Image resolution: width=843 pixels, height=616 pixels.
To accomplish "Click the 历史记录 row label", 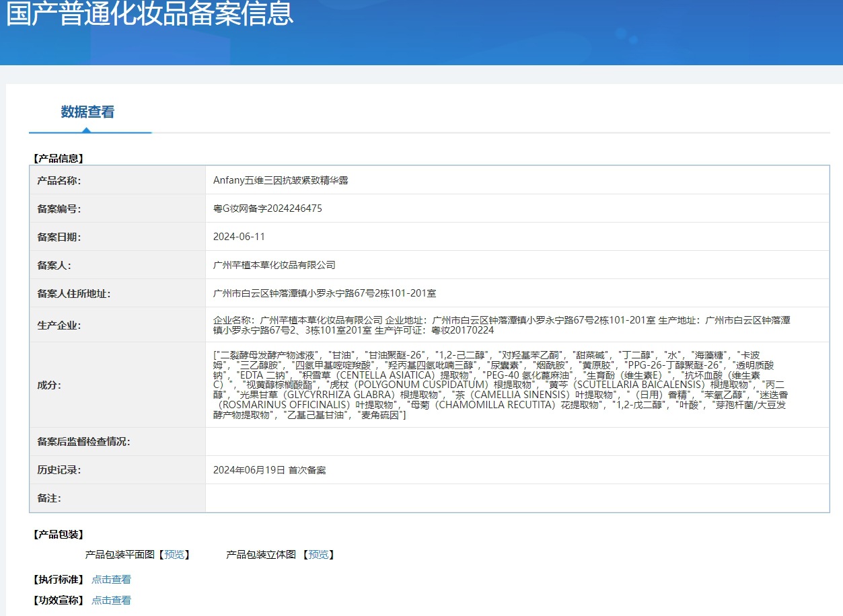I will (59, 470).
